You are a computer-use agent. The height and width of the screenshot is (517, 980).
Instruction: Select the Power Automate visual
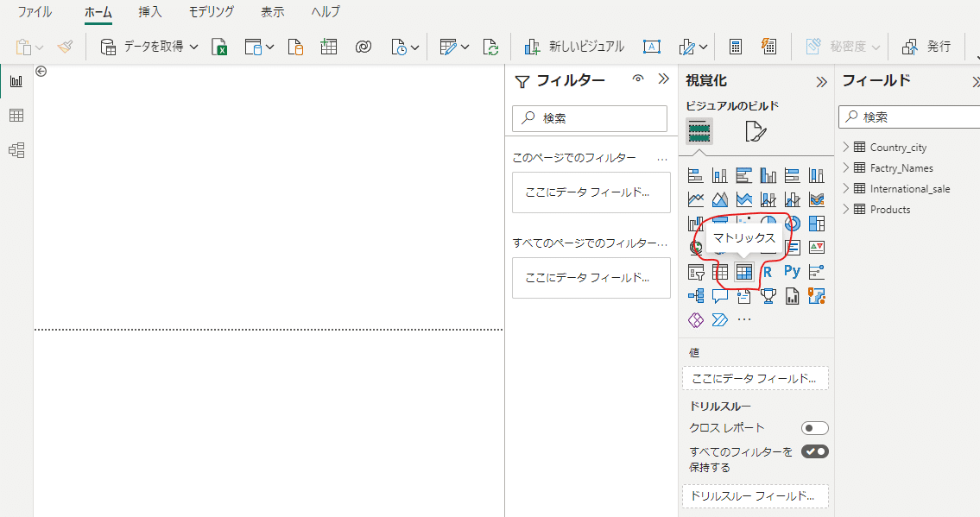[x=720, y=319]
